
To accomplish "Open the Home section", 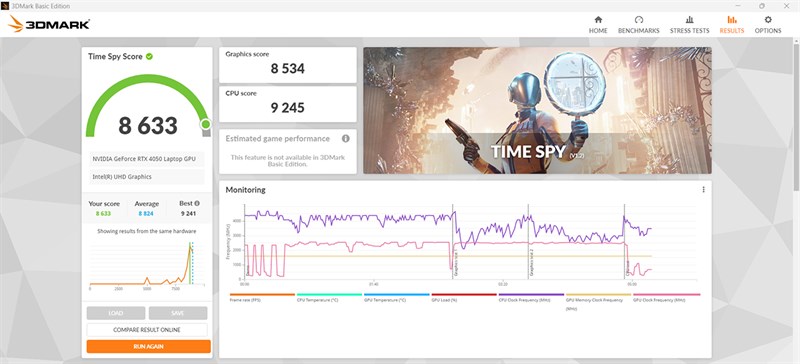I will coord(598,25).
